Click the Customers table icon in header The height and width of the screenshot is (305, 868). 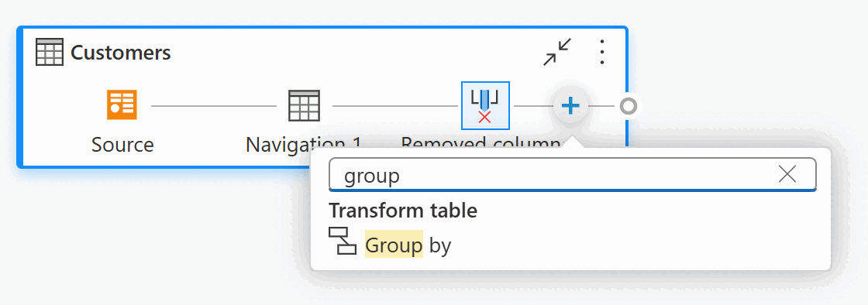[50, 53]
